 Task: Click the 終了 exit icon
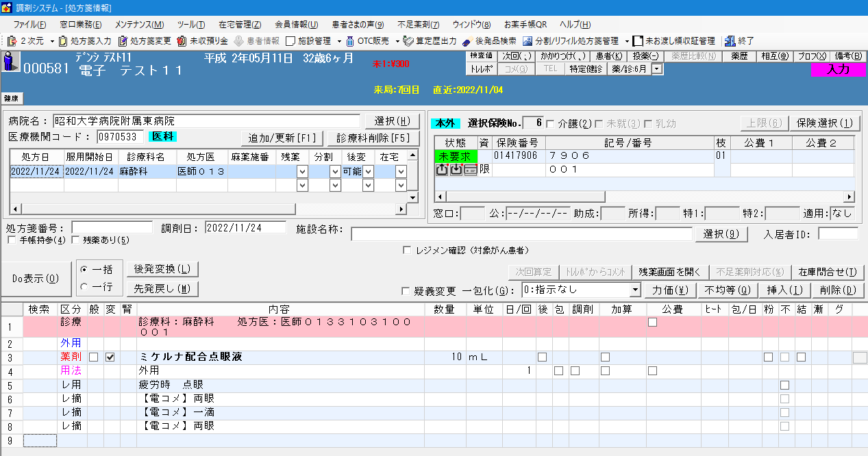[x=739, y=41]
